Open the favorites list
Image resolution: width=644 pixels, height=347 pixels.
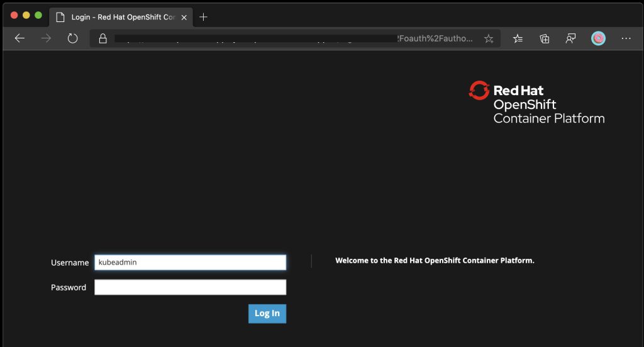pos(518,38)
